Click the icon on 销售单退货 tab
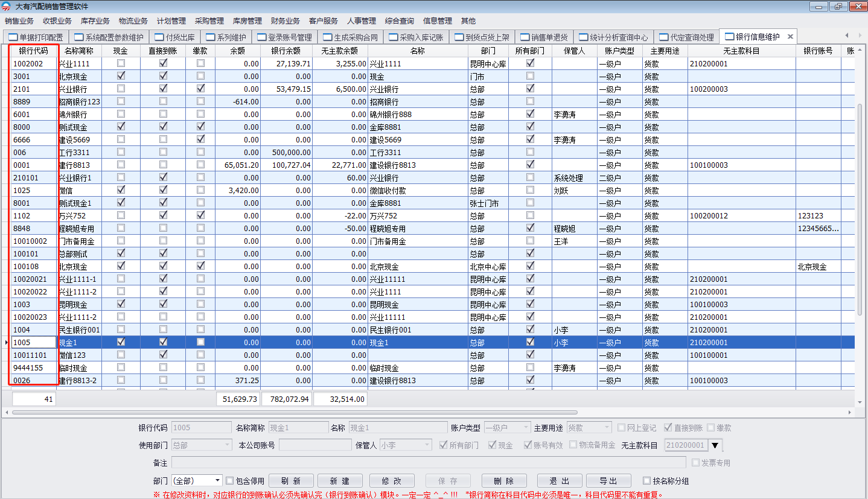 (525, 37)
